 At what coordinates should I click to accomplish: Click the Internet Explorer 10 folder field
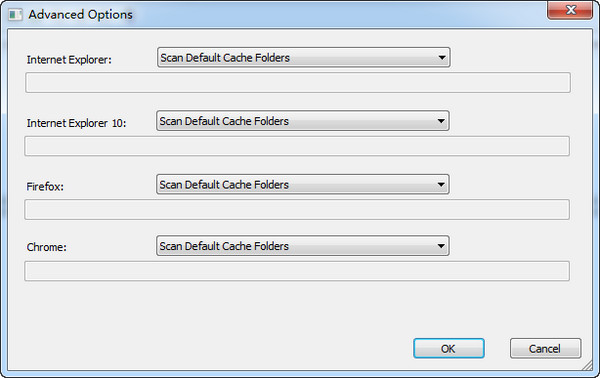[297, 146]
